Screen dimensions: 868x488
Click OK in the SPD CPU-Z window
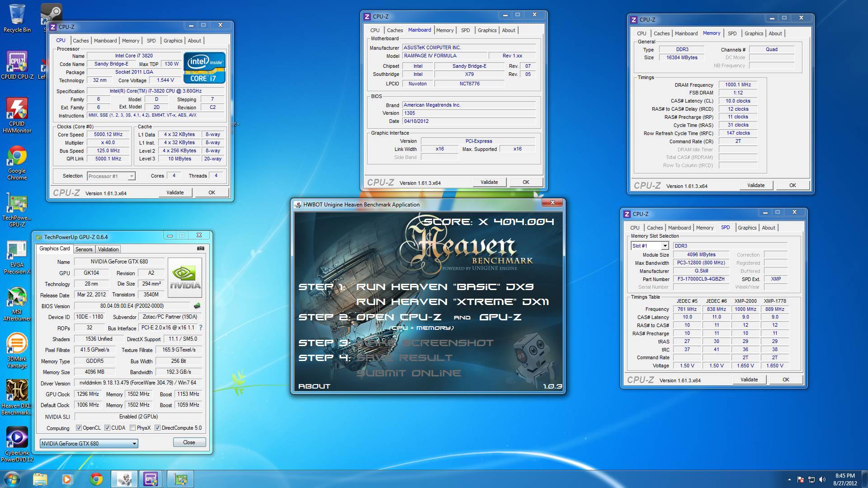(x=786, y=380)
